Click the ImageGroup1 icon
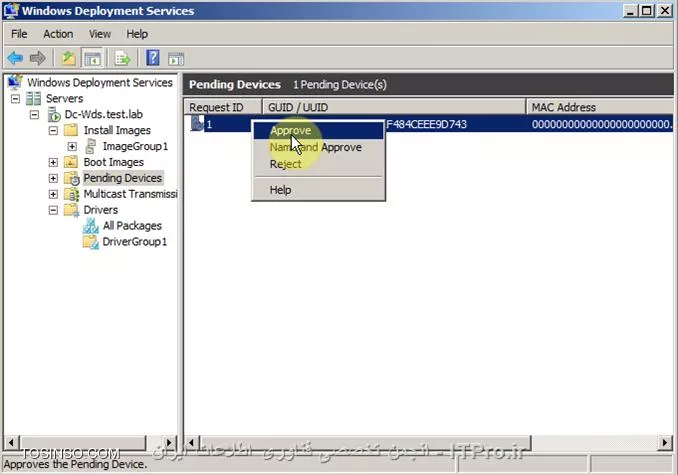 click(x=90, y=146)
